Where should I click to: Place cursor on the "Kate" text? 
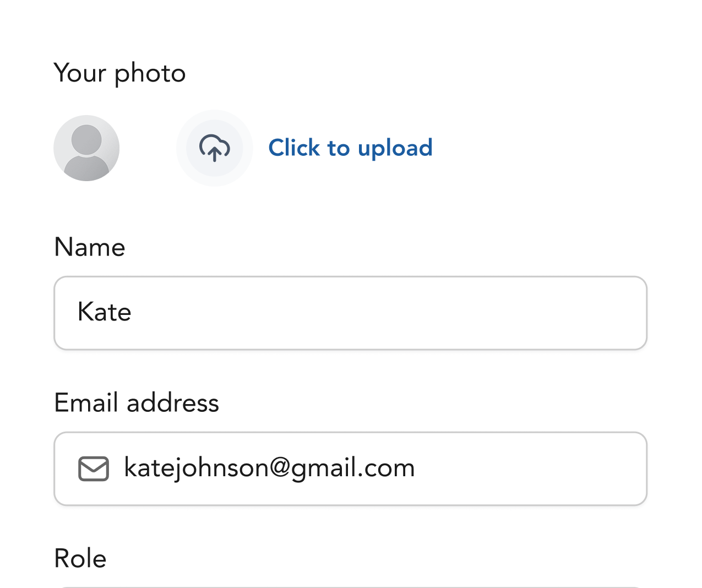(x=104, y=312)
